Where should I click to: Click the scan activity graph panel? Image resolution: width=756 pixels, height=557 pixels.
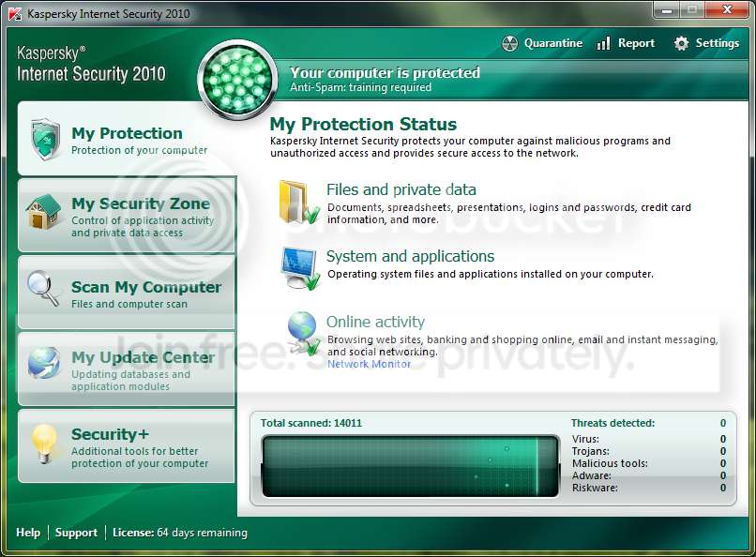point(410,466)
